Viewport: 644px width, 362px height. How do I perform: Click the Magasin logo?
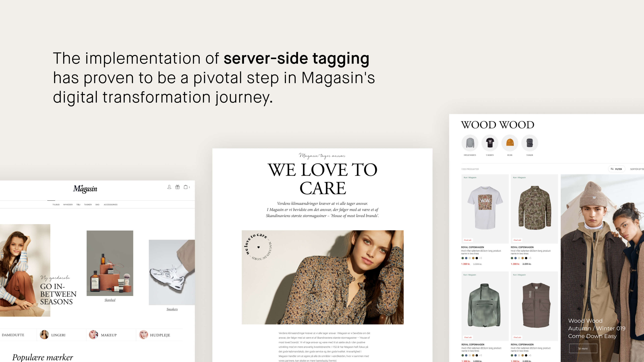coord(85,189)
